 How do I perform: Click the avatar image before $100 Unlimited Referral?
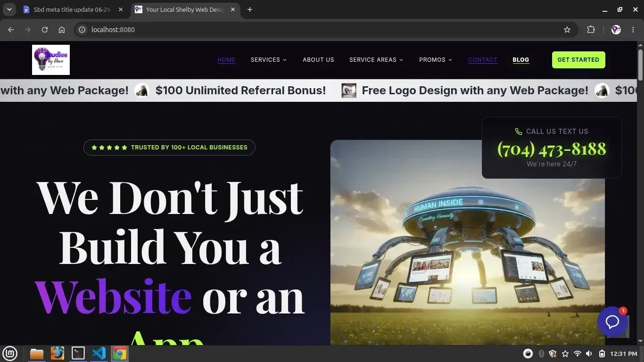pyautogui.click(x=142, y=90)
